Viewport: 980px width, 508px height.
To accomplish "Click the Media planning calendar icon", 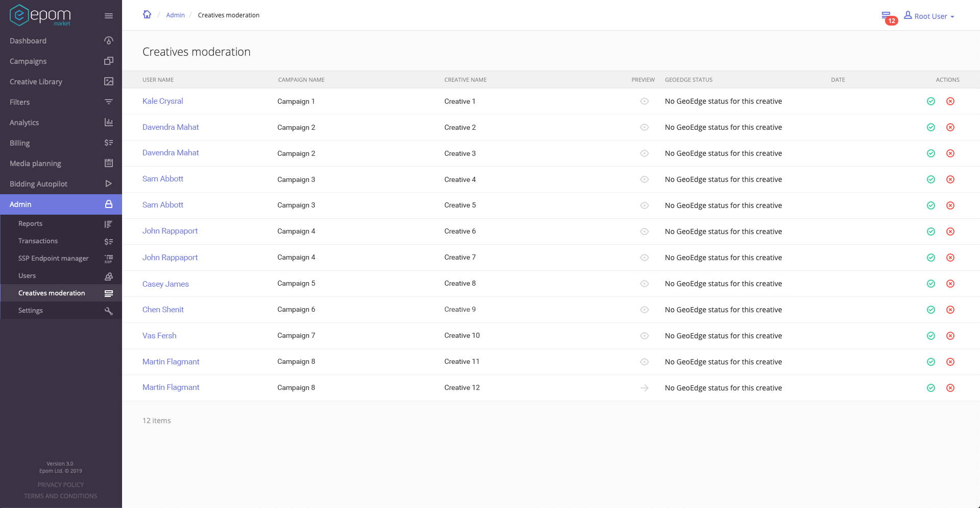I will [x=109, y=163].
